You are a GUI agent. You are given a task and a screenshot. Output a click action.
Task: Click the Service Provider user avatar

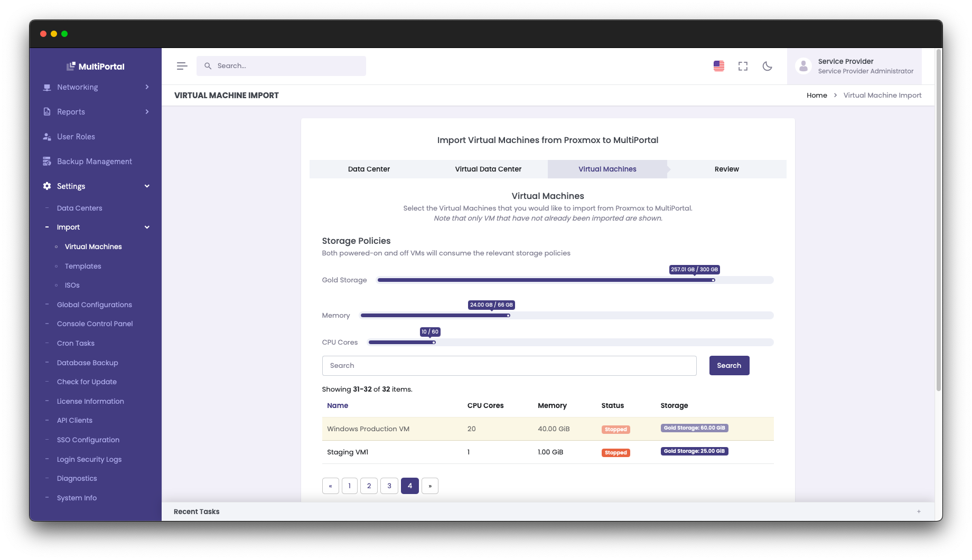click(x=803, y=66)
